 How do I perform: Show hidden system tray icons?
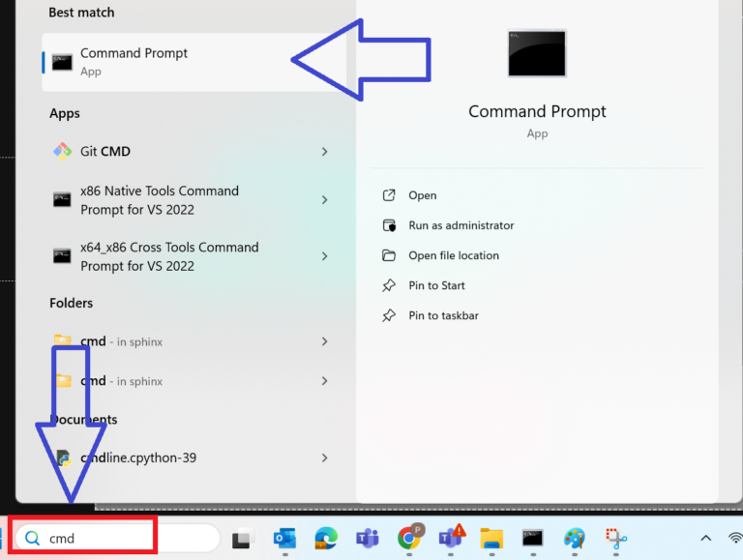[705, 538]
